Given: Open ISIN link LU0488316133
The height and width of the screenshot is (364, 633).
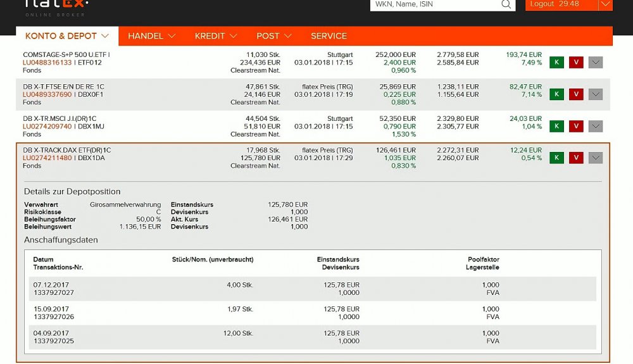Looking at the screenshot, I should (47, 63).
